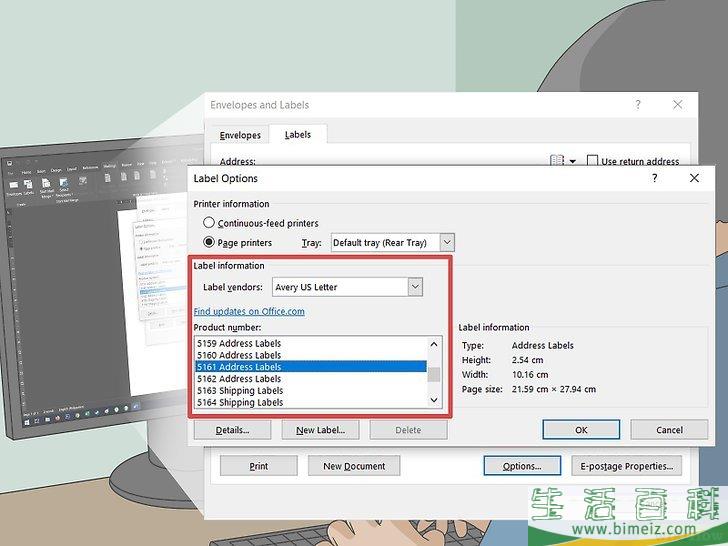
Task: Click the Details button
Action: pos(232,430)
